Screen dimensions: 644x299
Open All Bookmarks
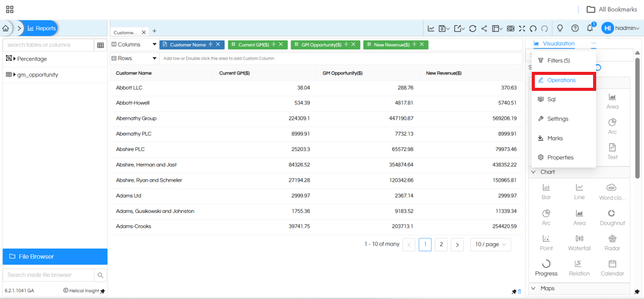pos(611,9)
